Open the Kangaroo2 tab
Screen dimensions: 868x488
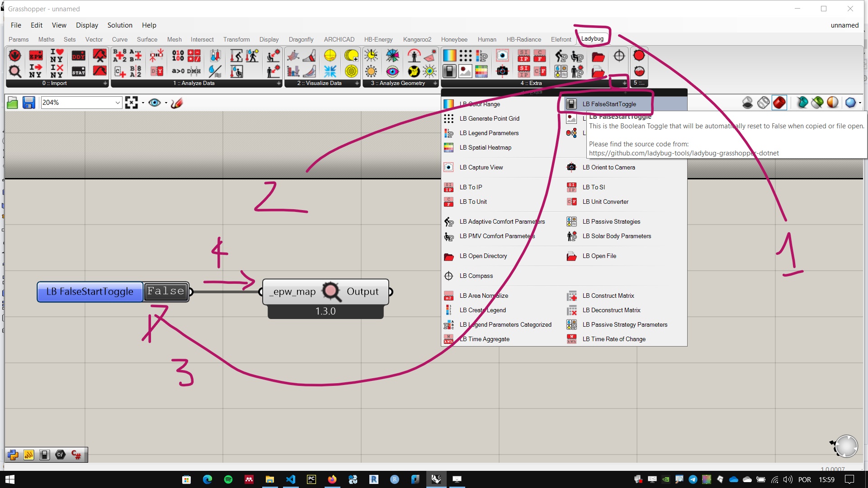(417, 39)
